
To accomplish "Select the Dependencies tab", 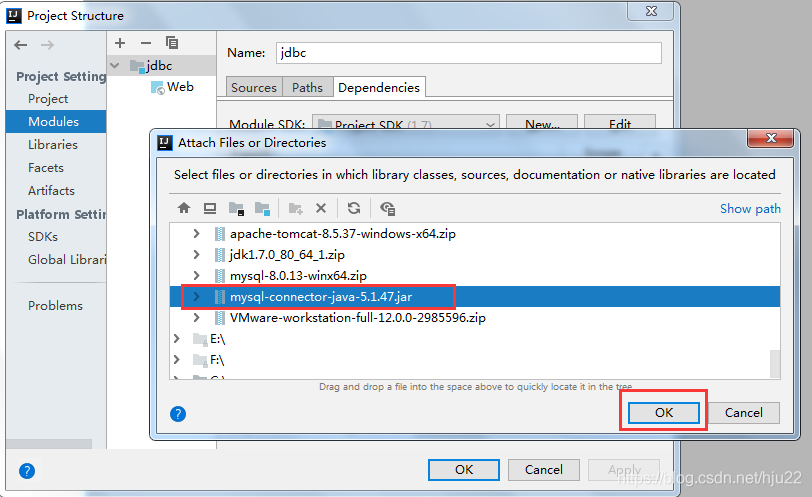I will pyautogui.click(x=379, y=87).
